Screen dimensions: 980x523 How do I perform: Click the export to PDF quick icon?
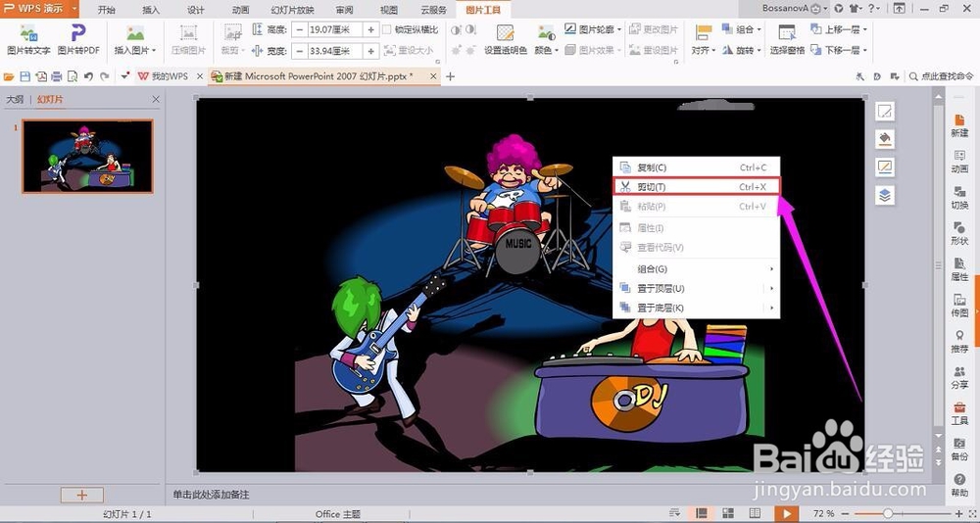click(41, 76)
